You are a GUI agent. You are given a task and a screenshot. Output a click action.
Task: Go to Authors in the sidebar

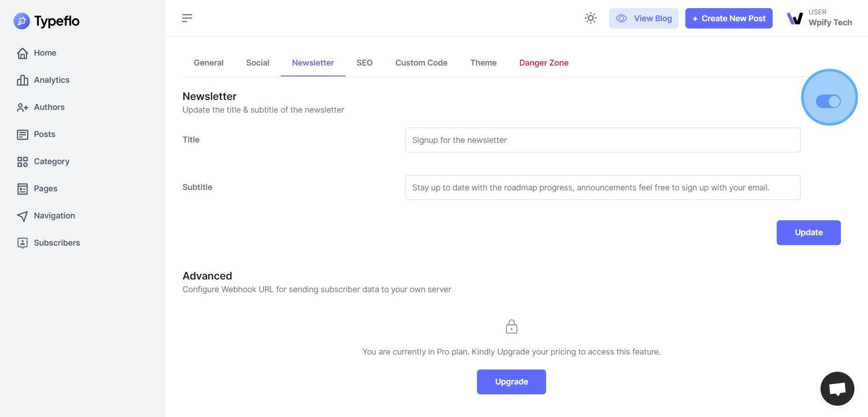(x=49, y=107)
